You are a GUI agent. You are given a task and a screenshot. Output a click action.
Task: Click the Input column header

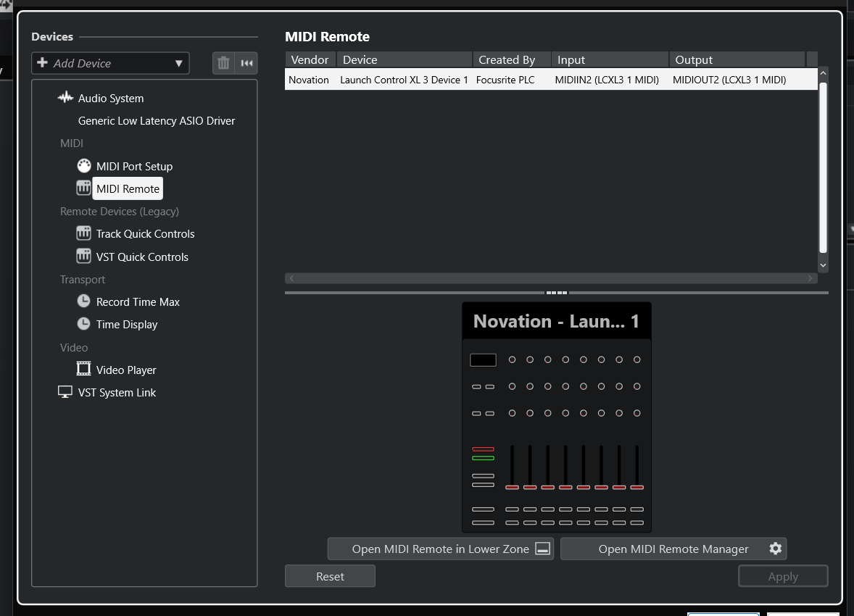(610, 59)
